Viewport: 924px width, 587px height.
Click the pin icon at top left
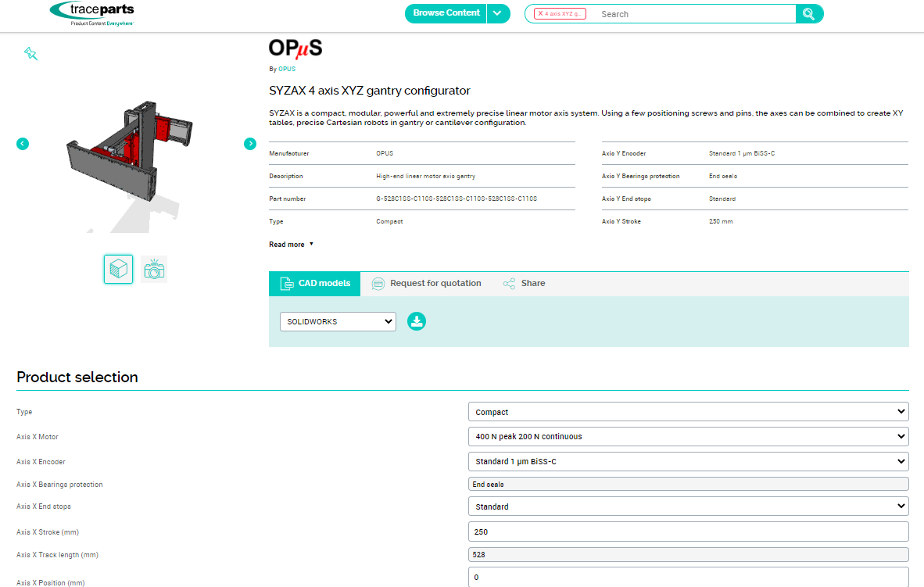30,53
